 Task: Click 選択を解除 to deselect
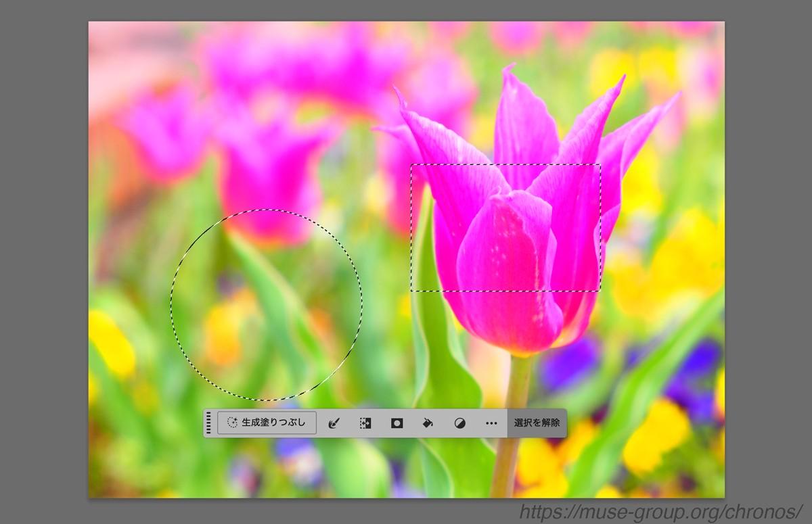[537, 423]
